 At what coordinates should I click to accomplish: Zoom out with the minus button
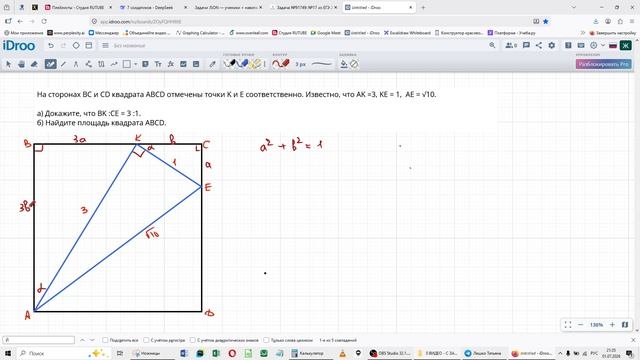(x=580, y=325)
